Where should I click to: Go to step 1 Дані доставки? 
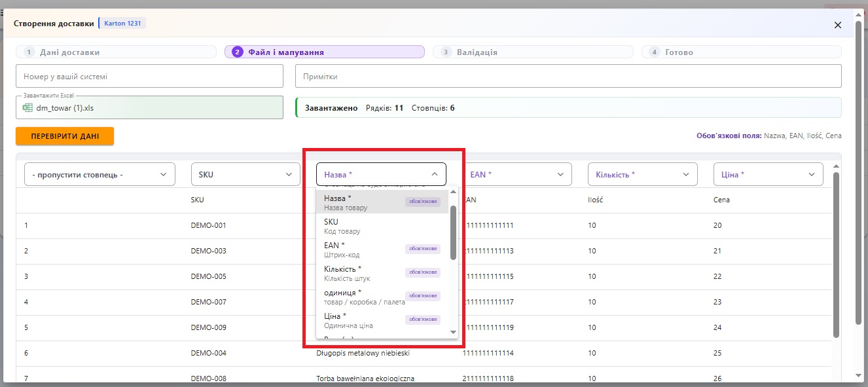pyautogui.click(x=116, y=52)
